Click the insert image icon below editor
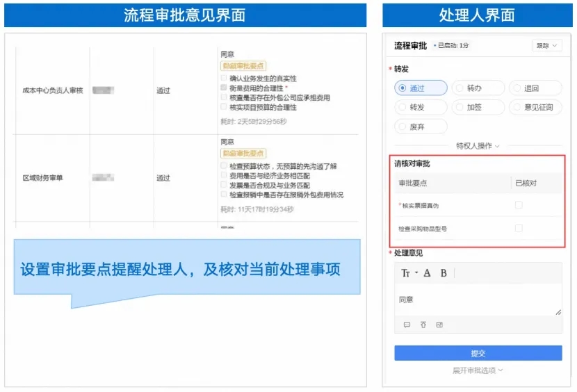577x392 pixels. (439, 325)
